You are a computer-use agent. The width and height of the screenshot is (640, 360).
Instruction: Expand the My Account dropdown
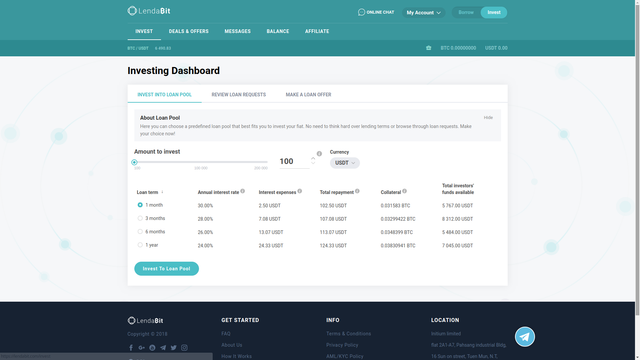point(423,13)
